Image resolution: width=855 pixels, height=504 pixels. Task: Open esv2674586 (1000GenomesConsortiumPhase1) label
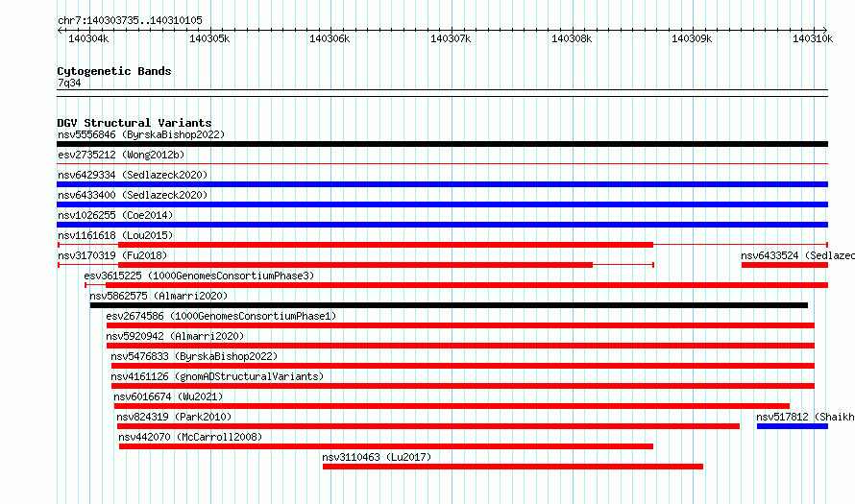tap(221, 316)
